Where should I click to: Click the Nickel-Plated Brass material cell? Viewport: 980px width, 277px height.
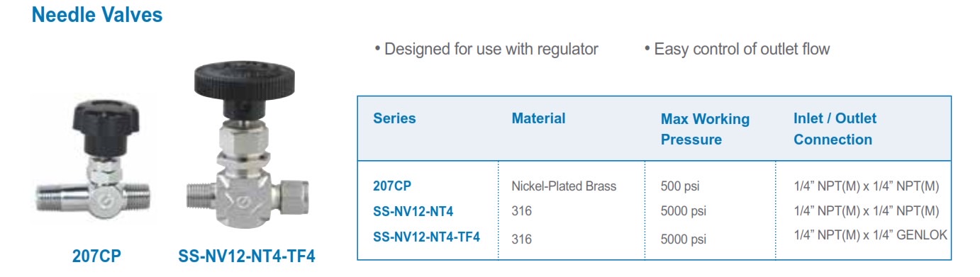[564, 186]
